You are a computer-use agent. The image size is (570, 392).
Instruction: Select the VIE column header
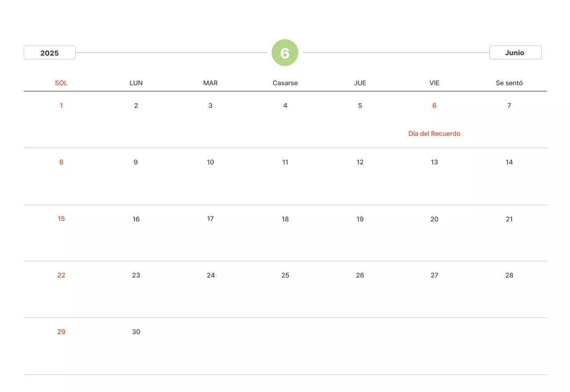(434, 83)
